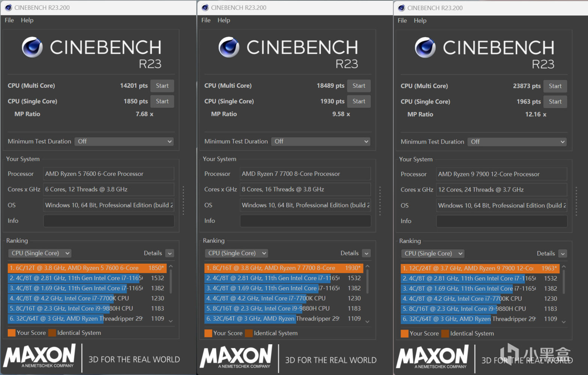Start the Single Core test beside 1930 pts
Viewport: 588px width, 375px height.
359,101
